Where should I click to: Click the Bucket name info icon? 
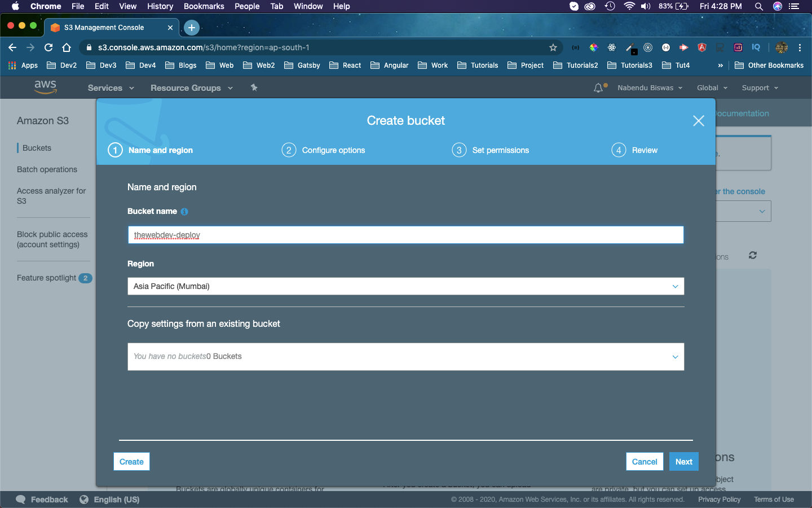click(184, 212)
